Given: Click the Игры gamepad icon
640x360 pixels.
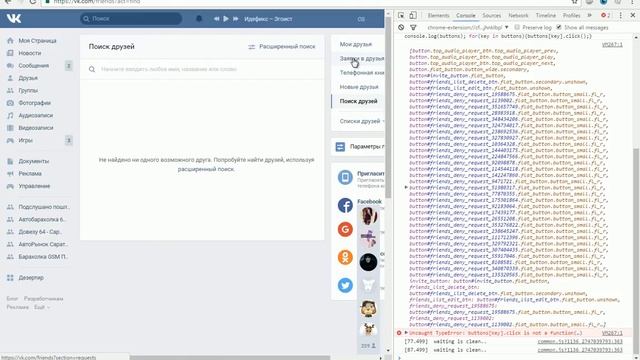Looking at the screenshot, I should pyautogui.click(x=10, y=140).
